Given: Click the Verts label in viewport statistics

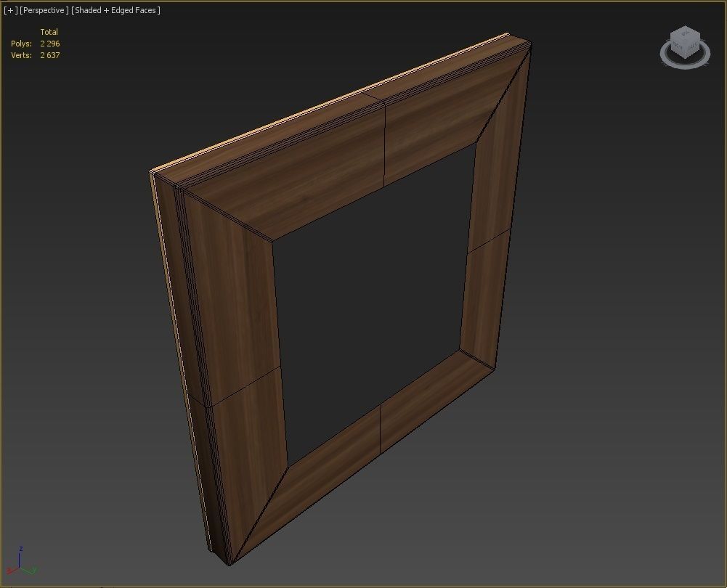Looking at the screenshot, I should pos(21,55).
